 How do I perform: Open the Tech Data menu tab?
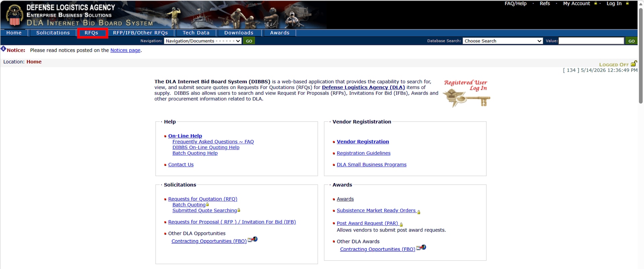(x=196, y=33)
